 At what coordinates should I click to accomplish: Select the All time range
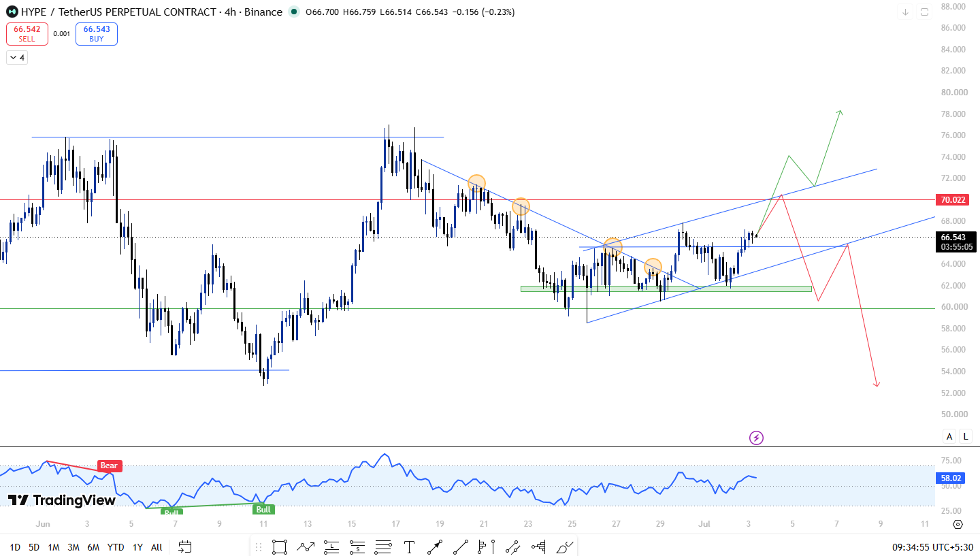(157, 546)
